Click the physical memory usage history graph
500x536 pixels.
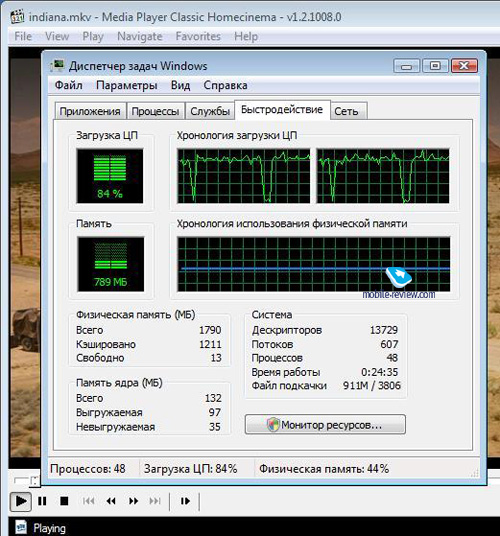click(x=313, y=264)
